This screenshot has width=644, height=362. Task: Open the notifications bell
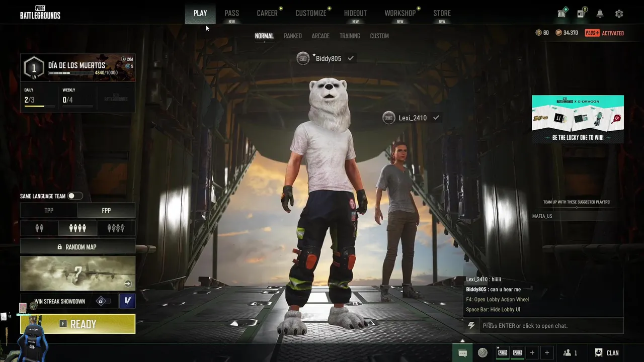pos(600,14)
